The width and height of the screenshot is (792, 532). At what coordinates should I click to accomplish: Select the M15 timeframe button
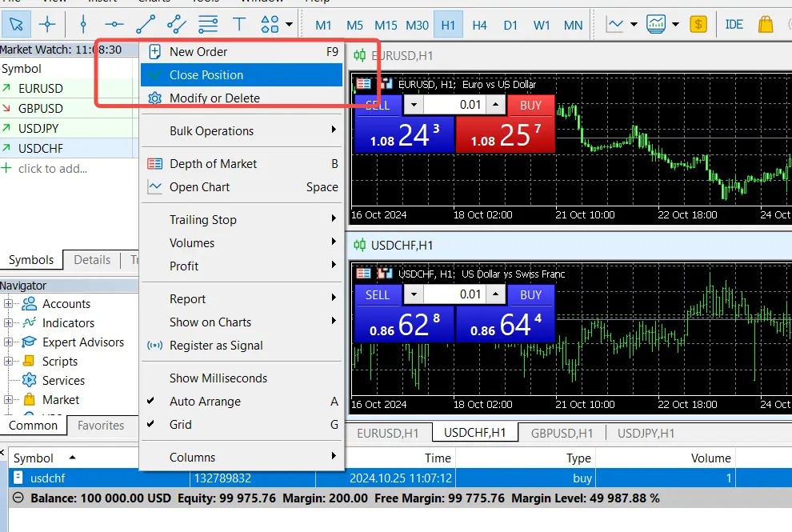pos(386,25)
